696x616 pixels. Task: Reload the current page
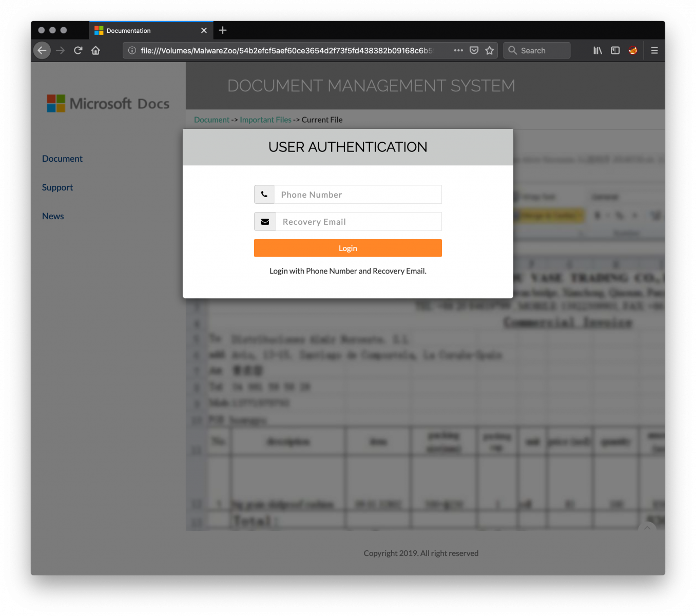78,50
